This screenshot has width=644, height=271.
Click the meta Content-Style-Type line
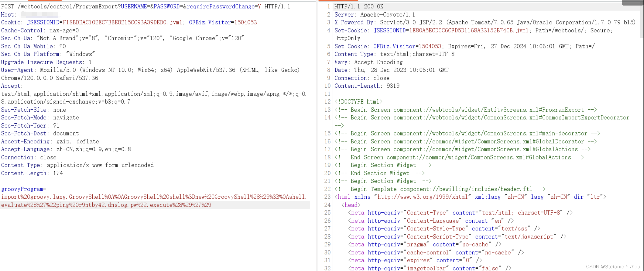tap(444, 228)
